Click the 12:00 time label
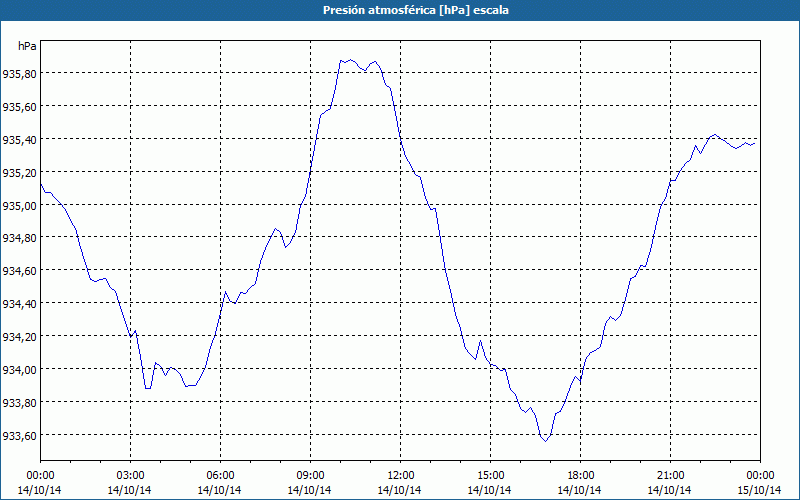 [401, 476]
